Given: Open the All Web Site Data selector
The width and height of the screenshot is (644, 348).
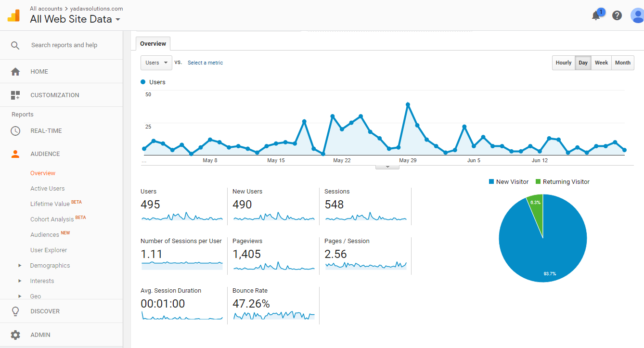Looking at the screenshot, I should pos(75,20).
